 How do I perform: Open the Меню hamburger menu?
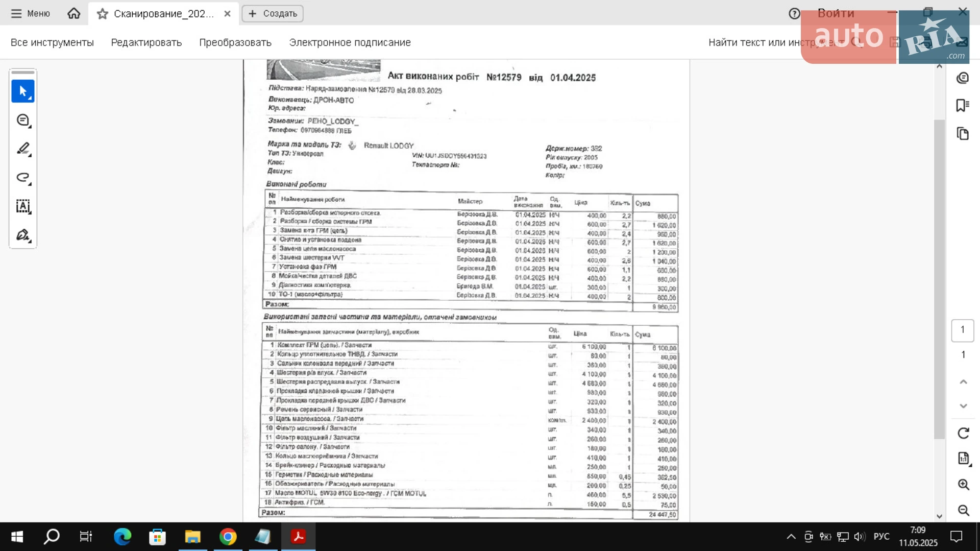click(30, 13)
